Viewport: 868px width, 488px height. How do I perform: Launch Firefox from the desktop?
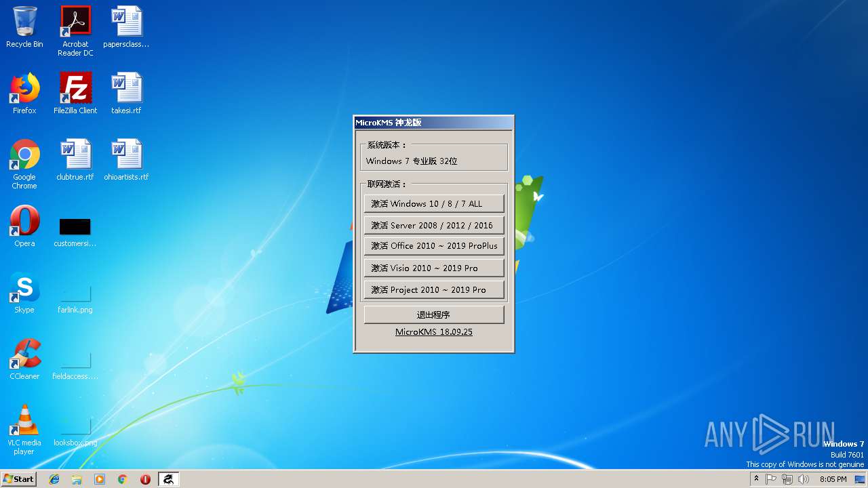pyautogui.click(x=24, y=94)
